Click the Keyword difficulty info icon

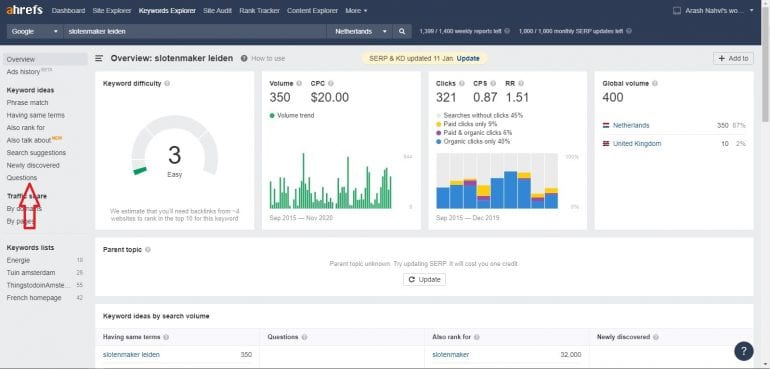point(167,84)
